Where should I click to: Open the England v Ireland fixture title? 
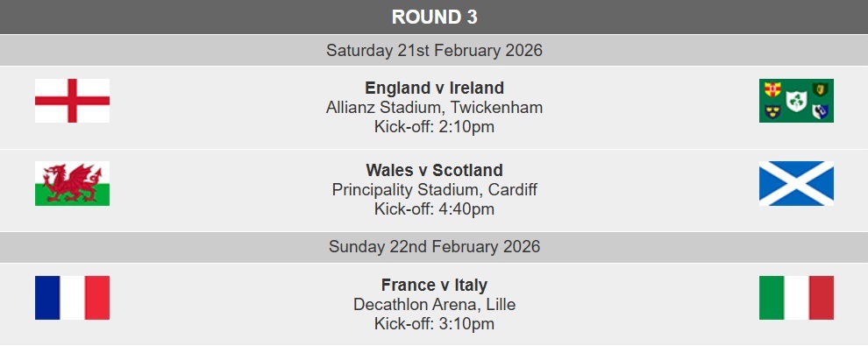tap(434, 88)
